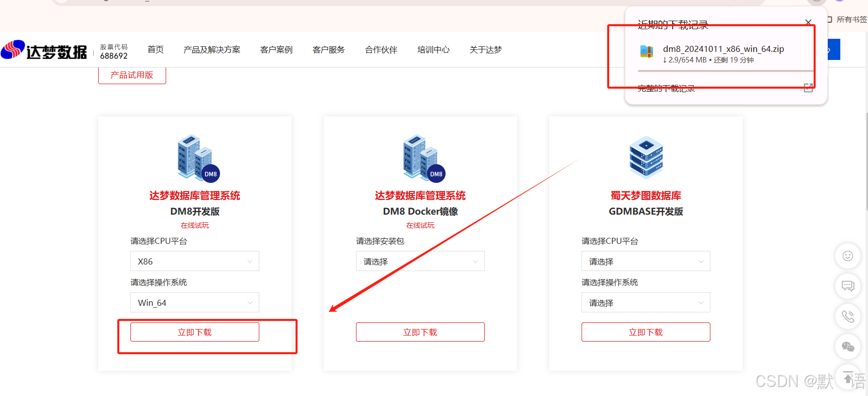Click the WeChat floating icon
Screen dimensions: 868x396
(848, 347)
